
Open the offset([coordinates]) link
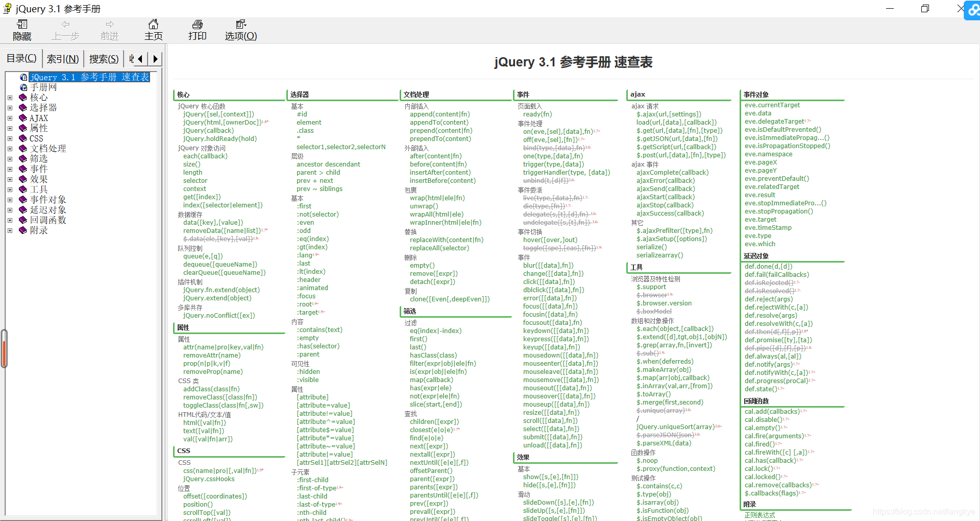215,496
